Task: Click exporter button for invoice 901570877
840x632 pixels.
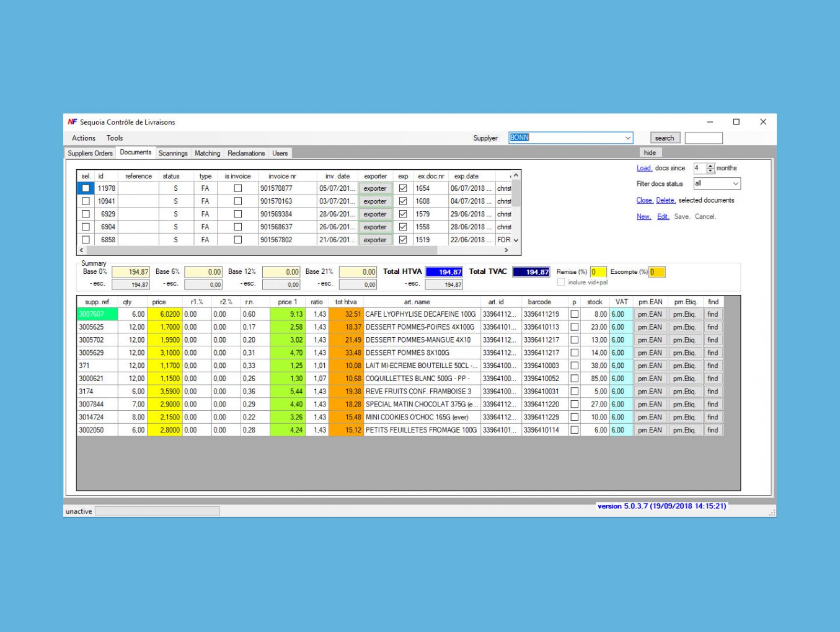Action: 375,188
